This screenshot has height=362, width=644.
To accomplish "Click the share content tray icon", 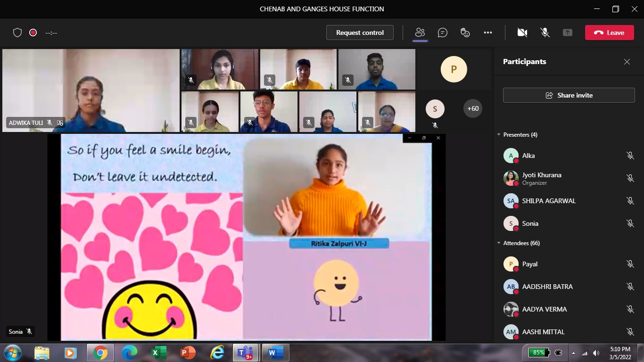I will (568, 33).
